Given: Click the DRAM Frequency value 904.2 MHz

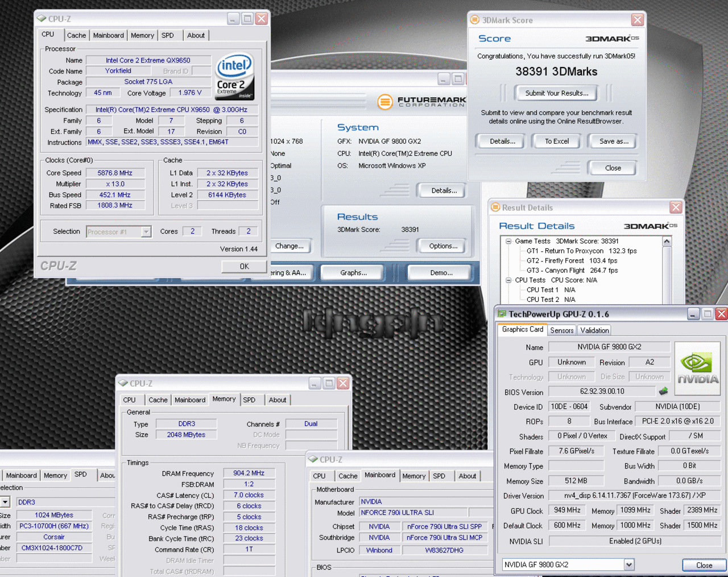Looking at the screenshot, I should pyautogui.click(x=249, y=473).
